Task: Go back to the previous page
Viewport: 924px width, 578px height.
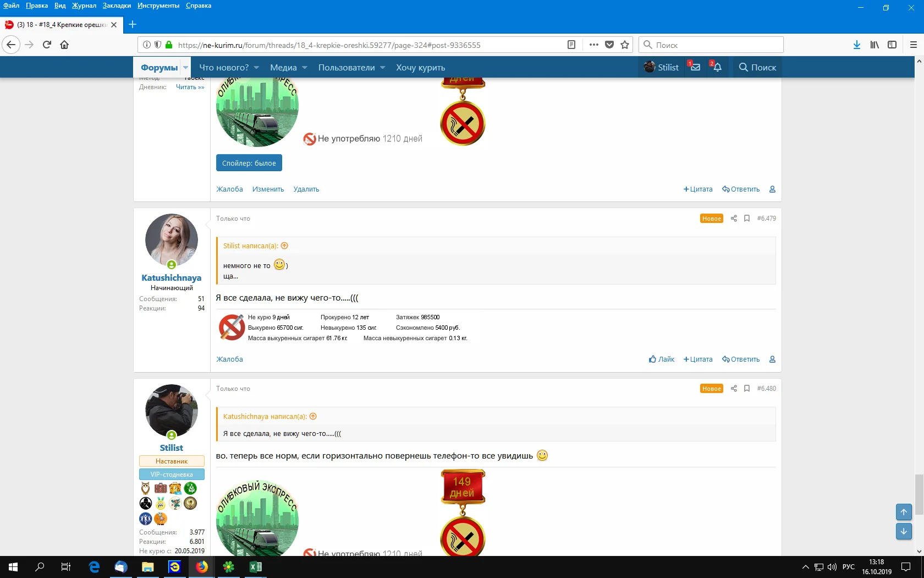Action: [x=11, y=45]
